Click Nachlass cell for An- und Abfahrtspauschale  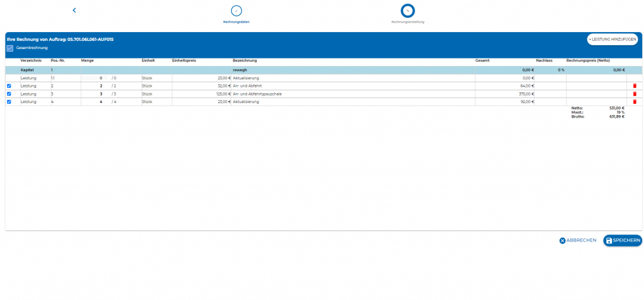coord(549,94)
